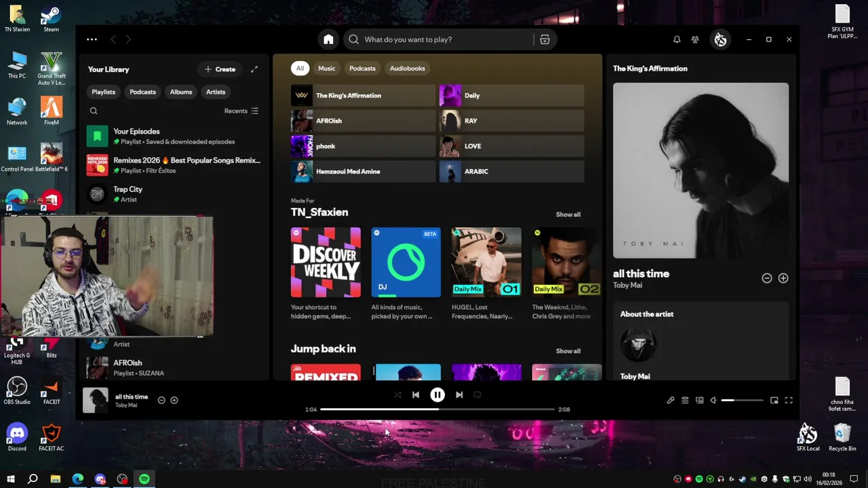Skip to next track

459,395
